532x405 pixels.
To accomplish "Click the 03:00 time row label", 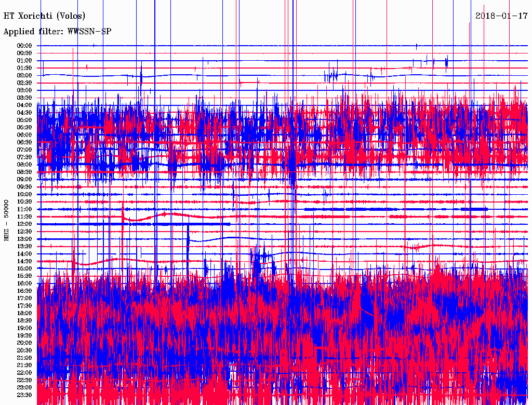I will point(24,90).
